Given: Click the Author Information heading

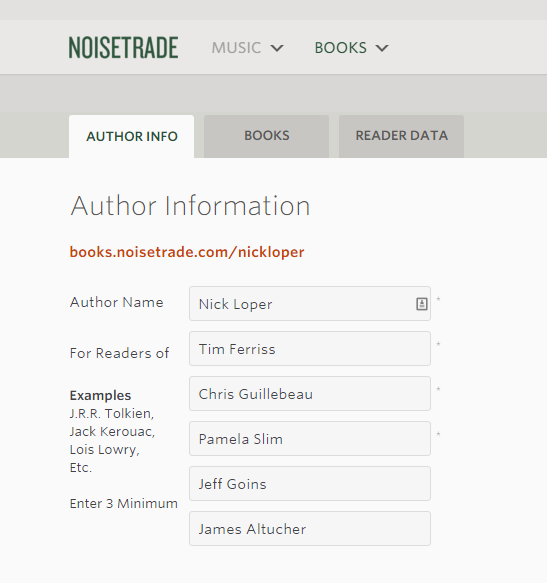Looking at the screenshot, I should [x=190, y=206].
